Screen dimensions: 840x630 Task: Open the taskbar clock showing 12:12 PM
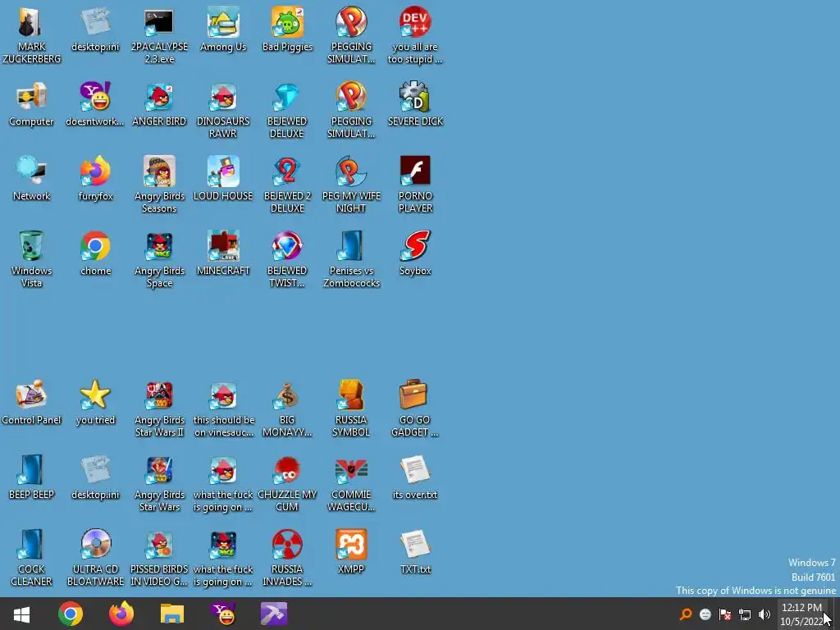point(802,614)
